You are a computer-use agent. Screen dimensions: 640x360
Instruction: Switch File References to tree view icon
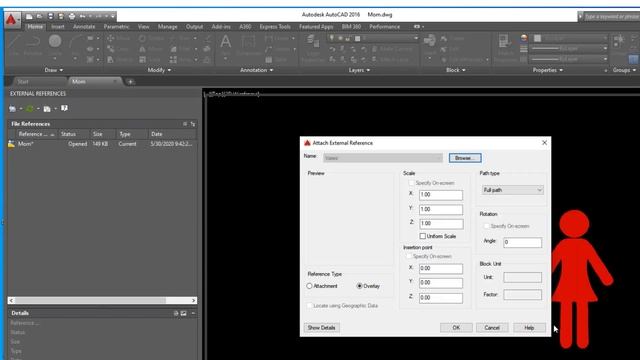pos(193,124)
